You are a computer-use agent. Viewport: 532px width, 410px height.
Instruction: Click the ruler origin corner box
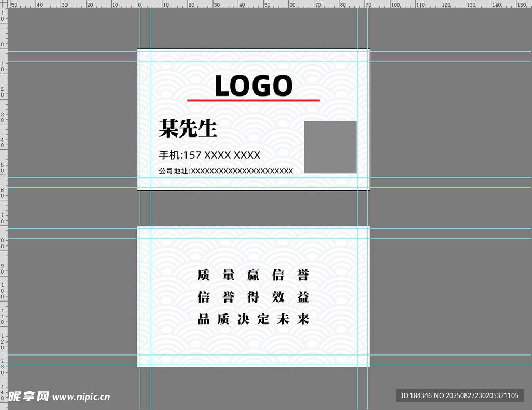point(3,3)
